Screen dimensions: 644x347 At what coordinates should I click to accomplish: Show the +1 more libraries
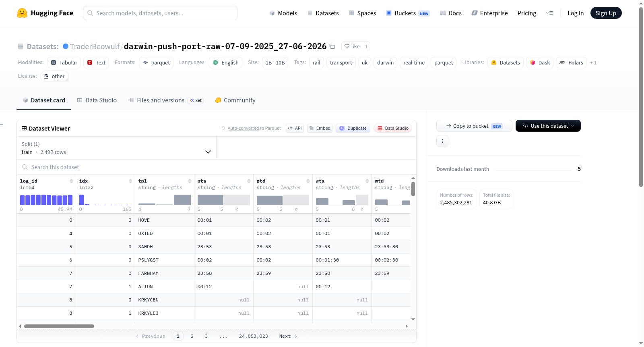[x=593, y=62]
